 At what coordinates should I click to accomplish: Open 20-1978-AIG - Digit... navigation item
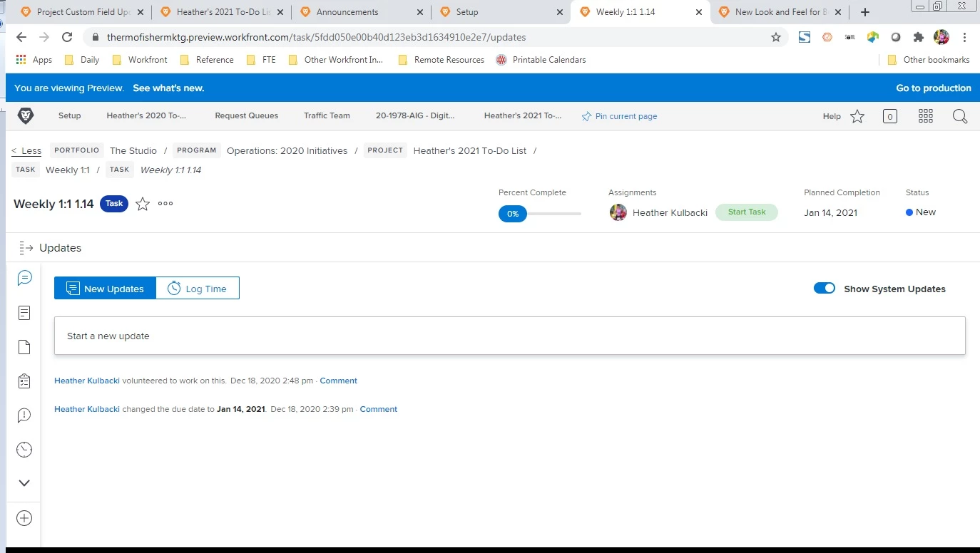pyautogui.click(x=415, y=115)
